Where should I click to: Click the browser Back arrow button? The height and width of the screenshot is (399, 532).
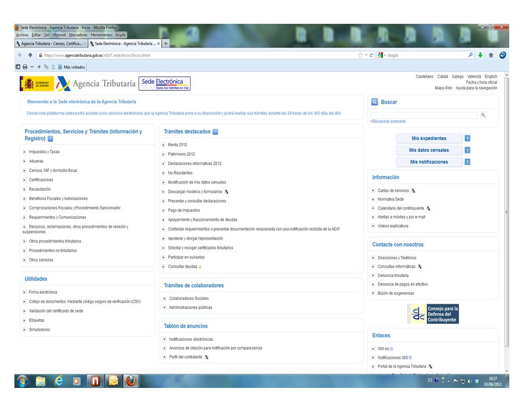point(20,55)
